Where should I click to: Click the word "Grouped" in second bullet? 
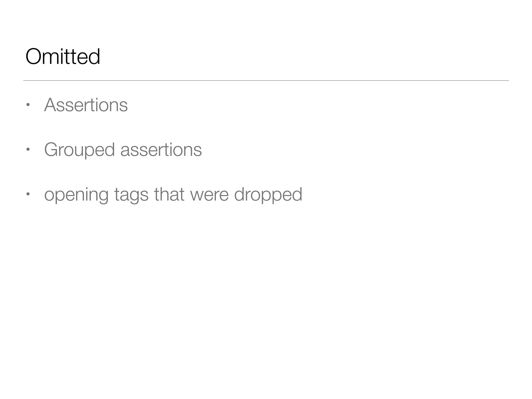(x=79, y=150)
